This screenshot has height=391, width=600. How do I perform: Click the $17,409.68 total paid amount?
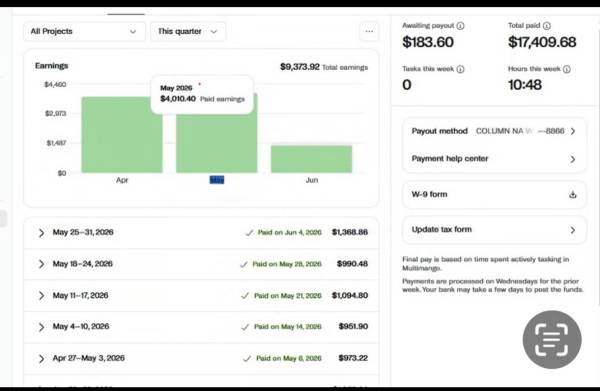point(542,42)
